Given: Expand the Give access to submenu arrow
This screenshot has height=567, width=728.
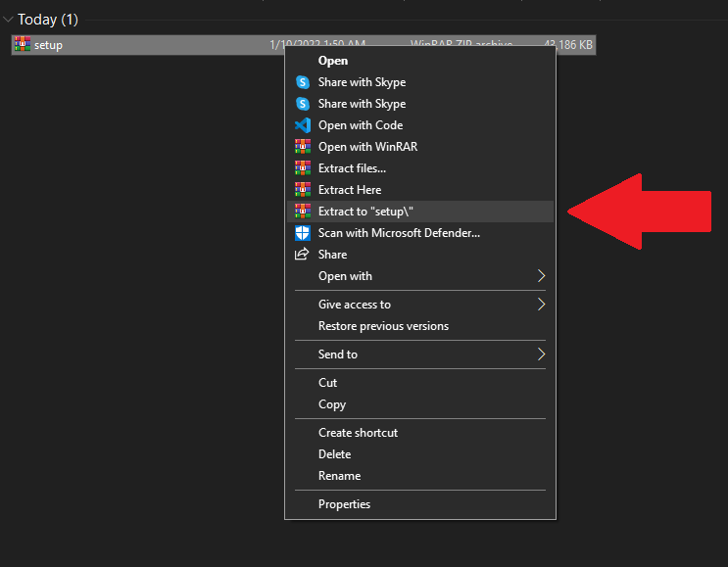Looking at the screenshot, I should click(x=541, y=305).
